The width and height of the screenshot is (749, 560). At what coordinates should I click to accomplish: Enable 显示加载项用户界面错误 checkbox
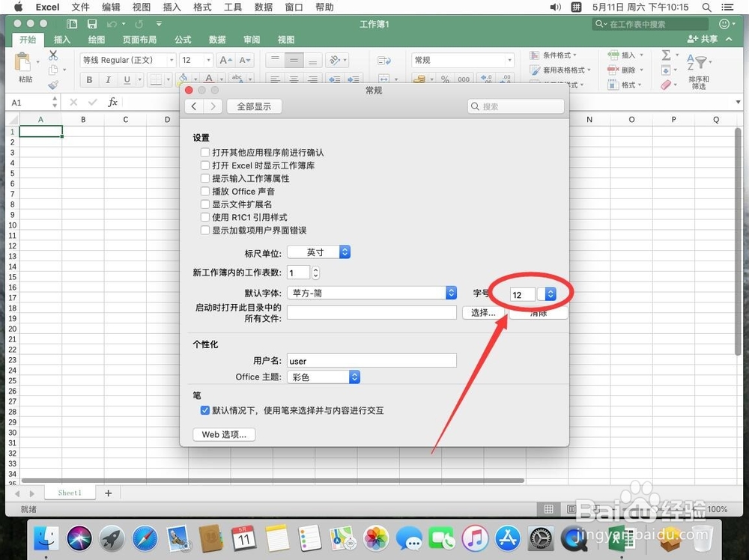click(205, 230)
